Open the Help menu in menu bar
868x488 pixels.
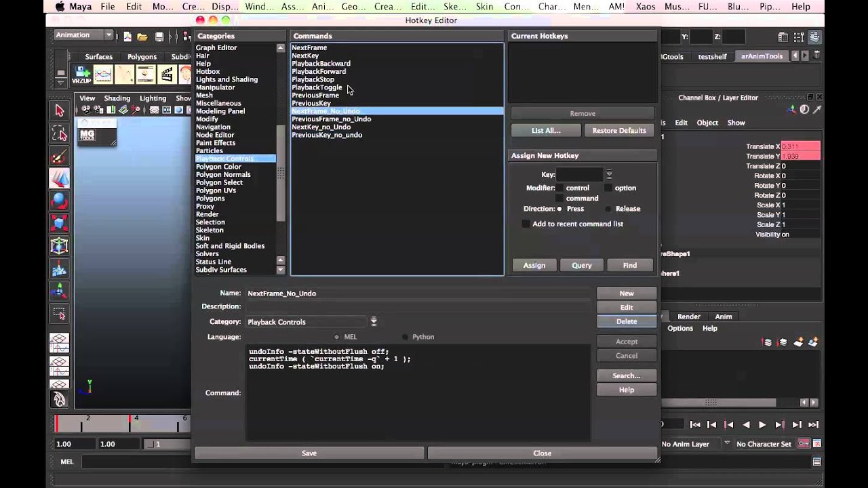point(801,7)
